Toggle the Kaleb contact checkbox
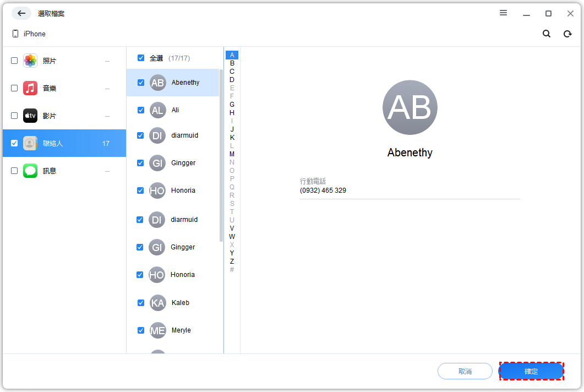584x392 pixels. click(x=141, y=303)
